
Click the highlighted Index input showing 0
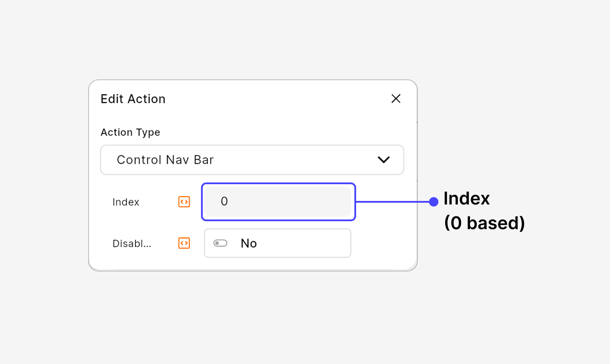tap(278, 202)
